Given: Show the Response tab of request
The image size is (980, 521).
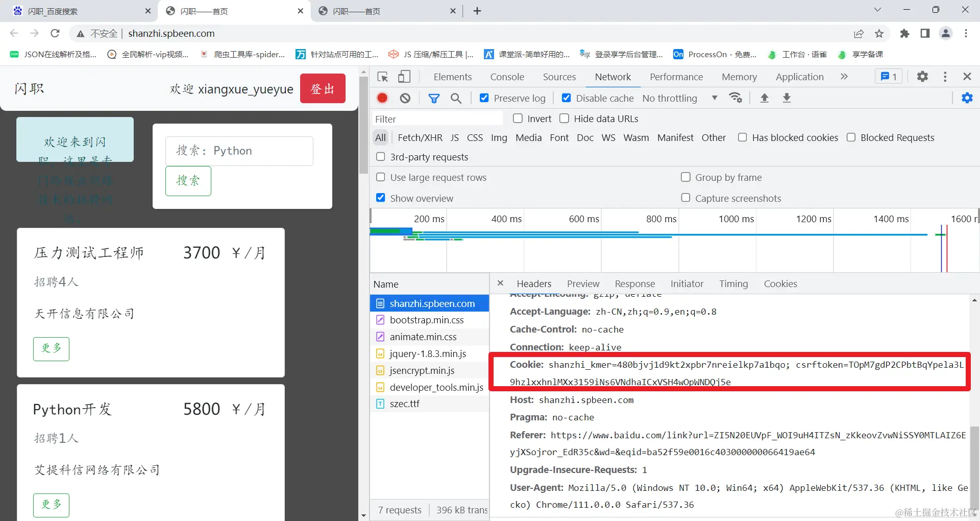Looking at the screenshot, I should click(x=635, y=283).
